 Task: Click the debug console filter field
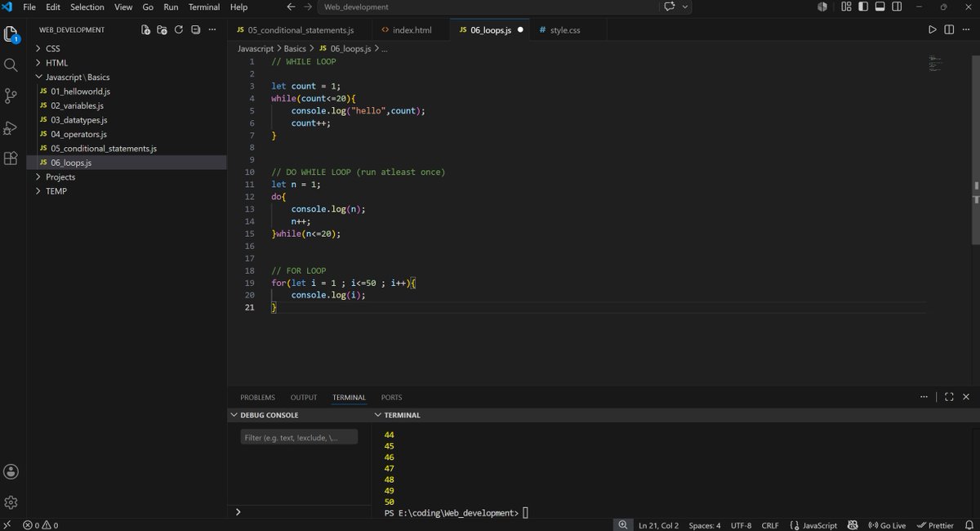pyautogui.click(x=299, y=437)
